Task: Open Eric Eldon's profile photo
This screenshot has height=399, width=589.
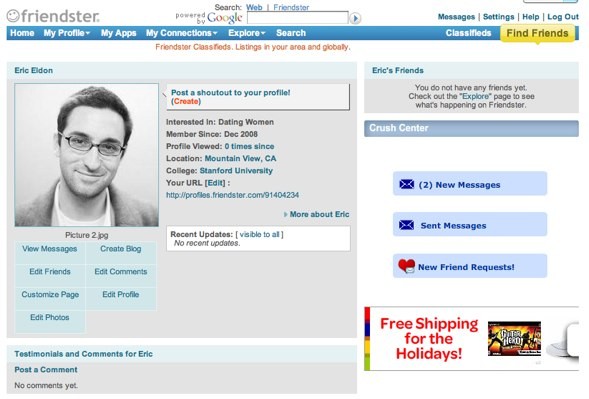Action: click(x=86, y=155)
